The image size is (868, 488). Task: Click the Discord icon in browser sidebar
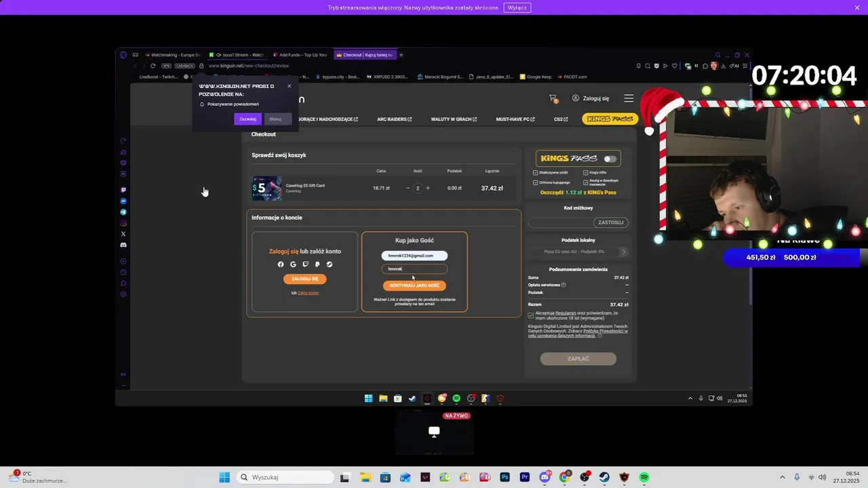[123, 245]
